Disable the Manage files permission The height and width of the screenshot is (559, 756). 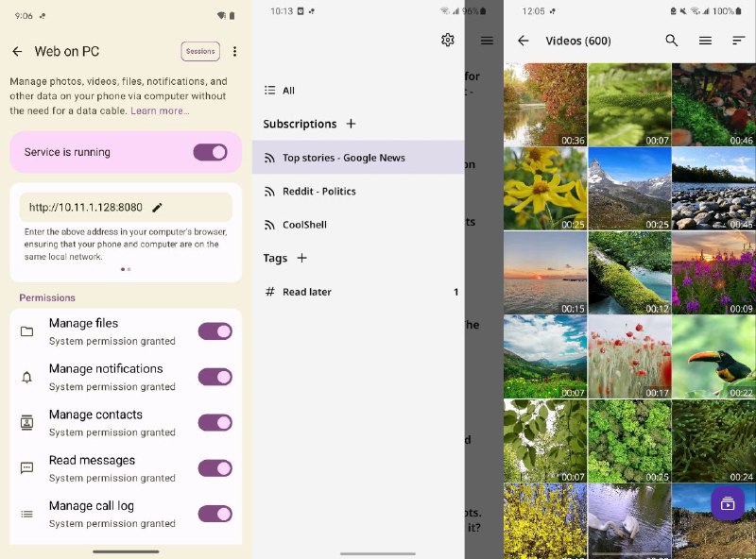pyautogui.click(x=215, y=331)
